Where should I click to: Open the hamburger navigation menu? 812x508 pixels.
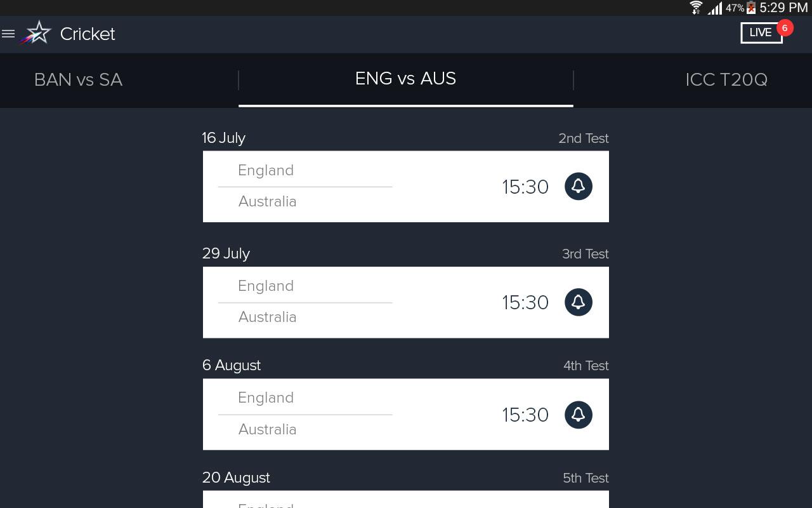[8, 34]
